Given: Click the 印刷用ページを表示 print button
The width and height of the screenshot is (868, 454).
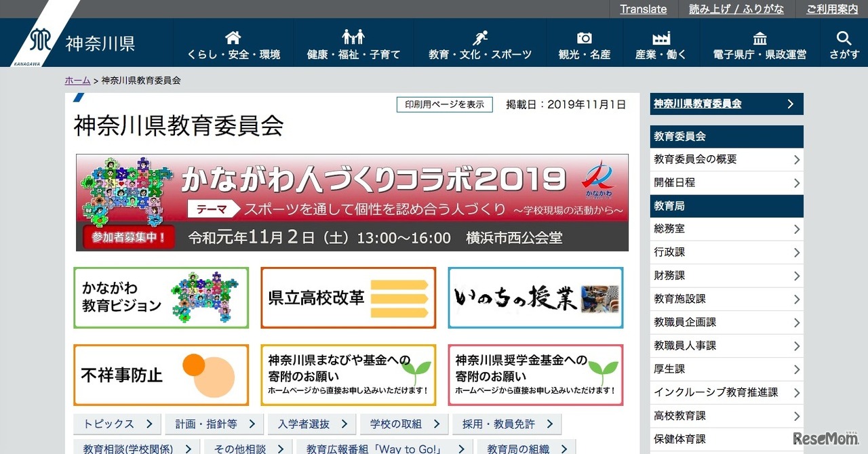Looking at the screenshot, I should click(444, 105).
